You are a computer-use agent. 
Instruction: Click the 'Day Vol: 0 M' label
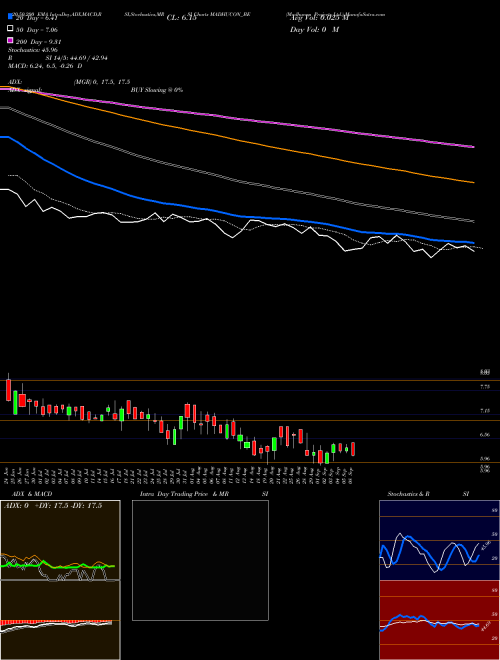314,30
